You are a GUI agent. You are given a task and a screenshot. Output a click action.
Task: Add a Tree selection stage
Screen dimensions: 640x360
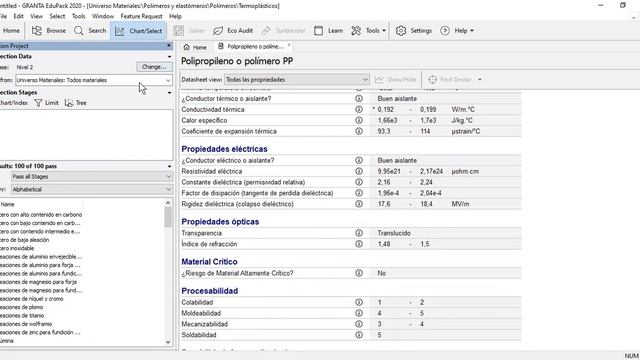tap(76, 103)
